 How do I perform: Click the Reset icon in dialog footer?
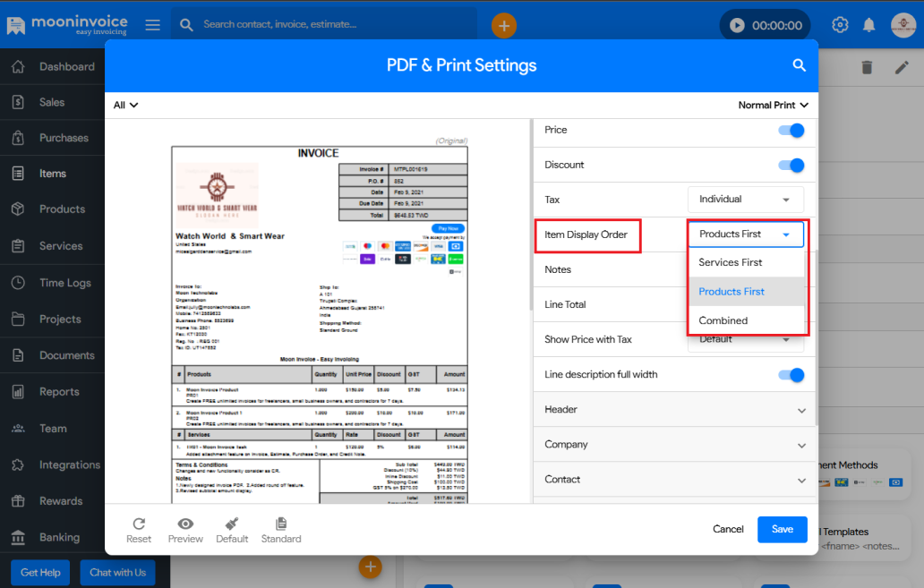[139, 524]
